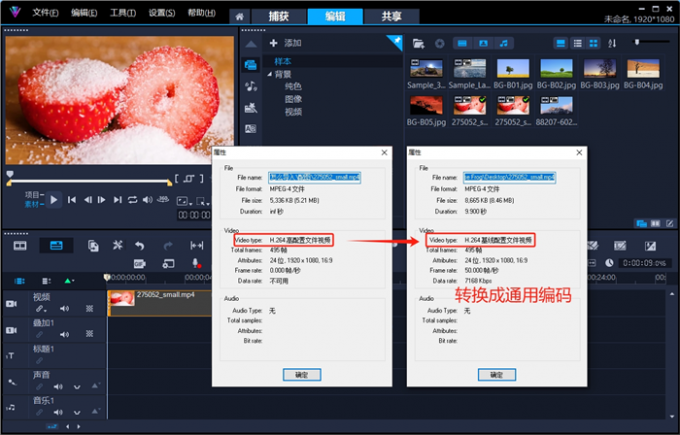Screen dimensions: 680x435
Task: Click 确定 in the right 属性 dialog
Action: pos(497,375)
